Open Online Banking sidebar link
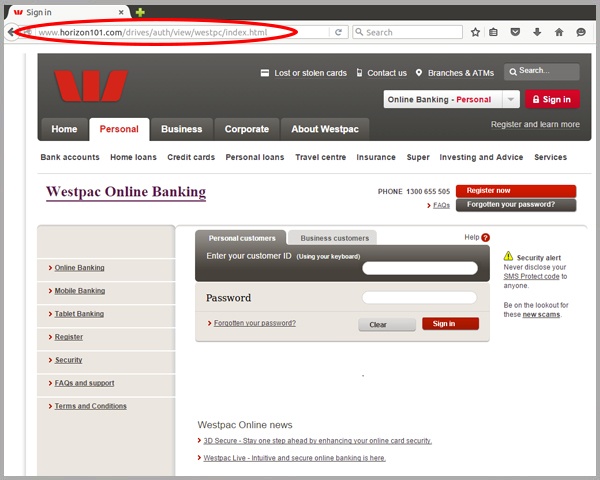This screenshot has height=480, width=600. (80, 268)
